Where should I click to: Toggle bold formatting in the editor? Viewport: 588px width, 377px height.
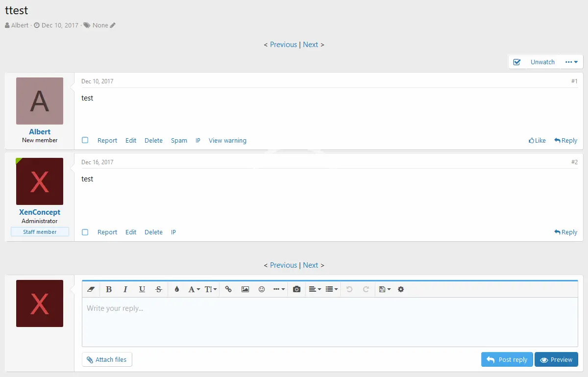(109, 289)
